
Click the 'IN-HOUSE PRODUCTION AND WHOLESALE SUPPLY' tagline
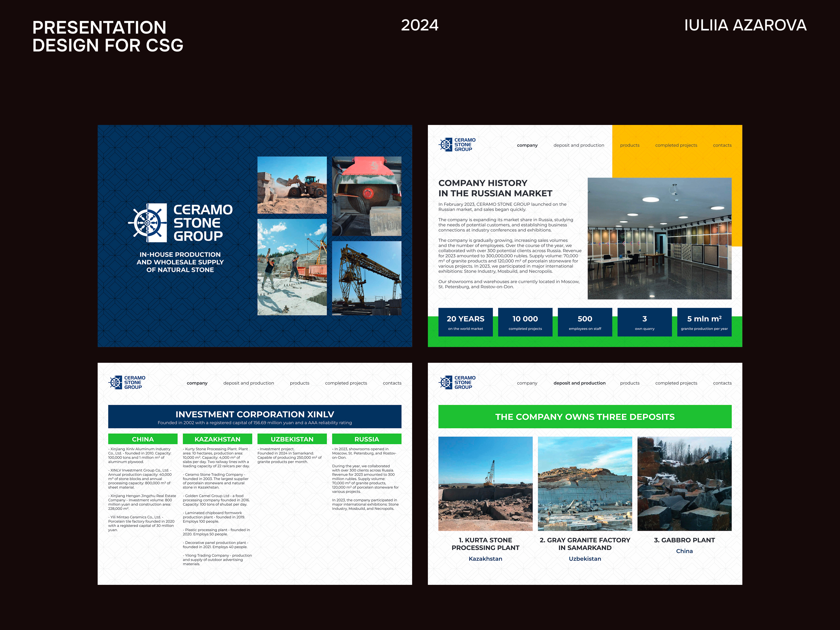(180, 262)
